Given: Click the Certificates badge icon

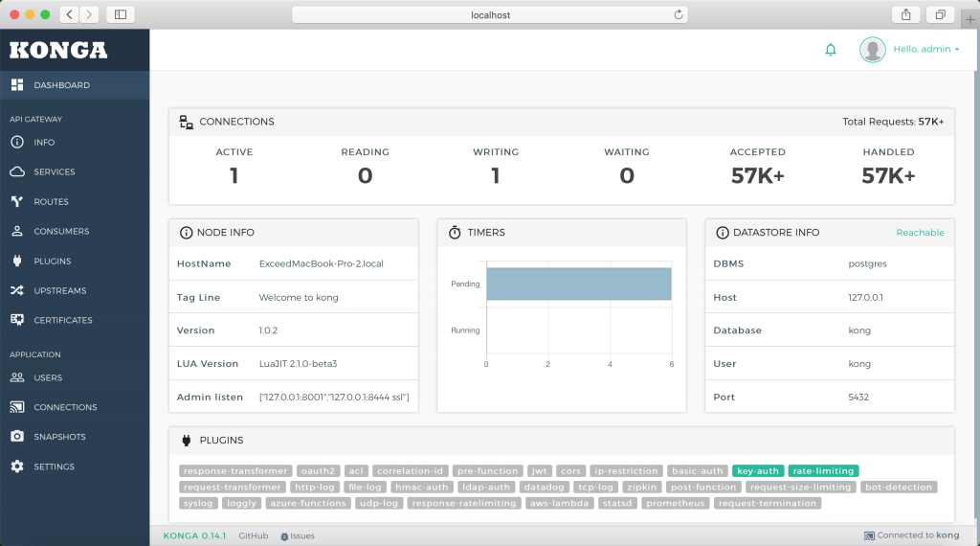Looking at the screenshot, I should tap(17, 320).
